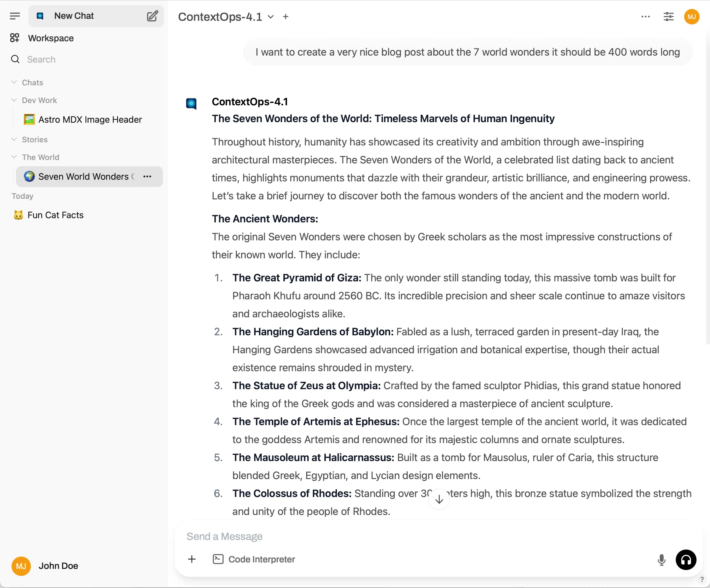The image size is (710, 588).
Task: Collapse the Chats section chevron
Action: click(14, 82)
